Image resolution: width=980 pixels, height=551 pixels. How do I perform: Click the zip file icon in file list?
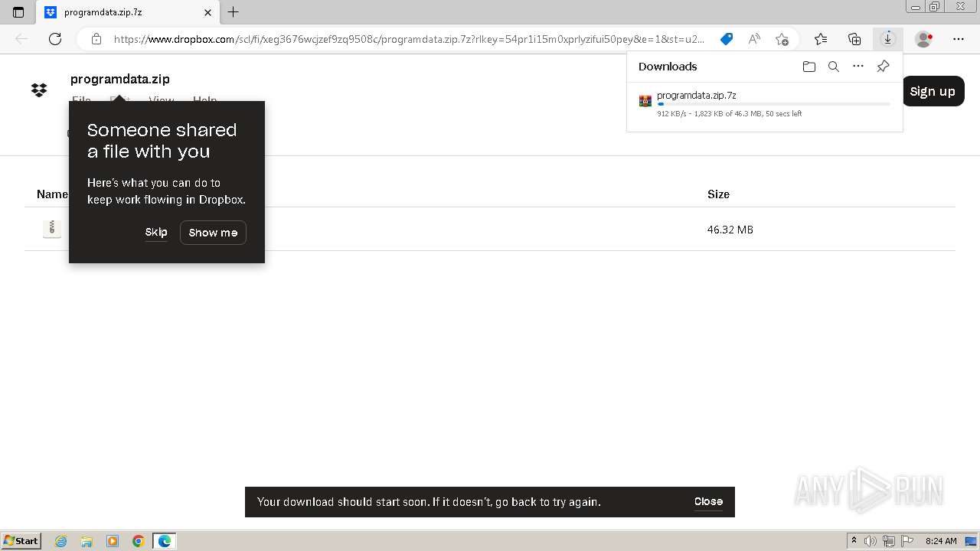(52, 229)
